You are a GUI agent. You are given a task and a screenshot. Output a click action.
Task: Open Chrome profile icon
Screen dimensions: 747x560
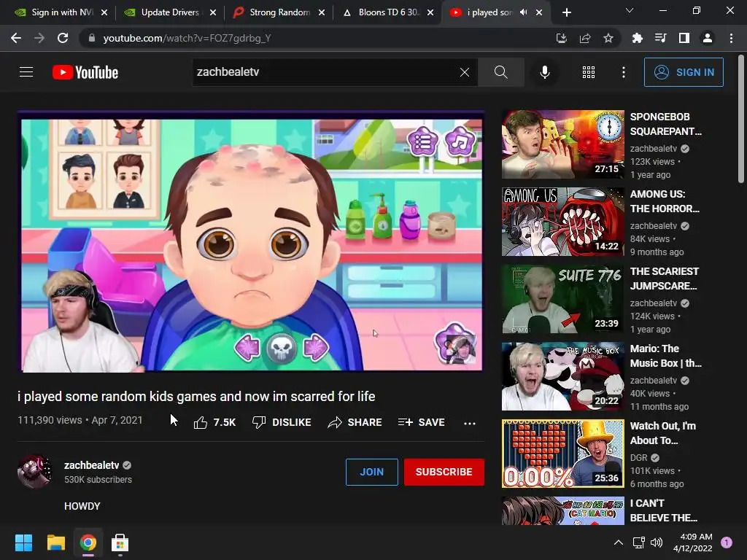(707, 38)
